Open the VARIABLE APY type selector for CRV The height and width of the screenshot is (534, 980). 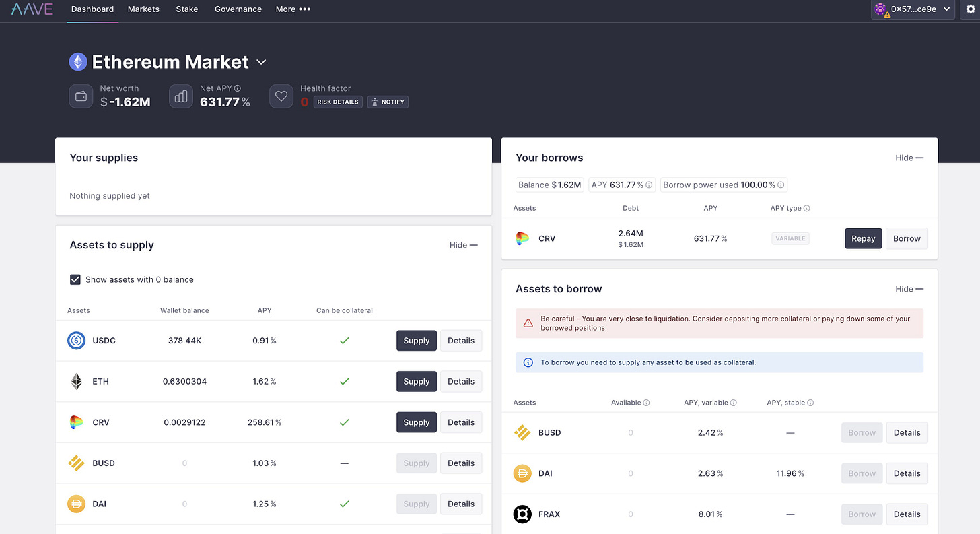click(790, 238)
